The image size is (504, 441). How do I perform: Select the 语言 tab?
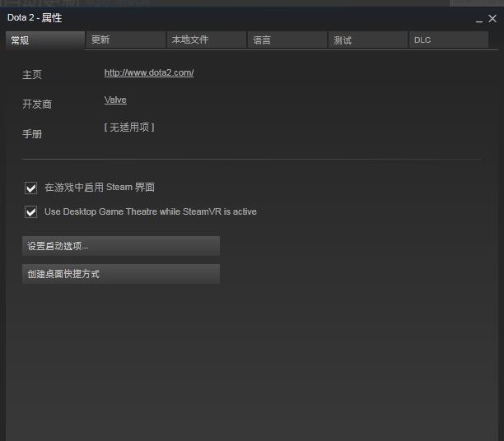[x=287, y=39]
